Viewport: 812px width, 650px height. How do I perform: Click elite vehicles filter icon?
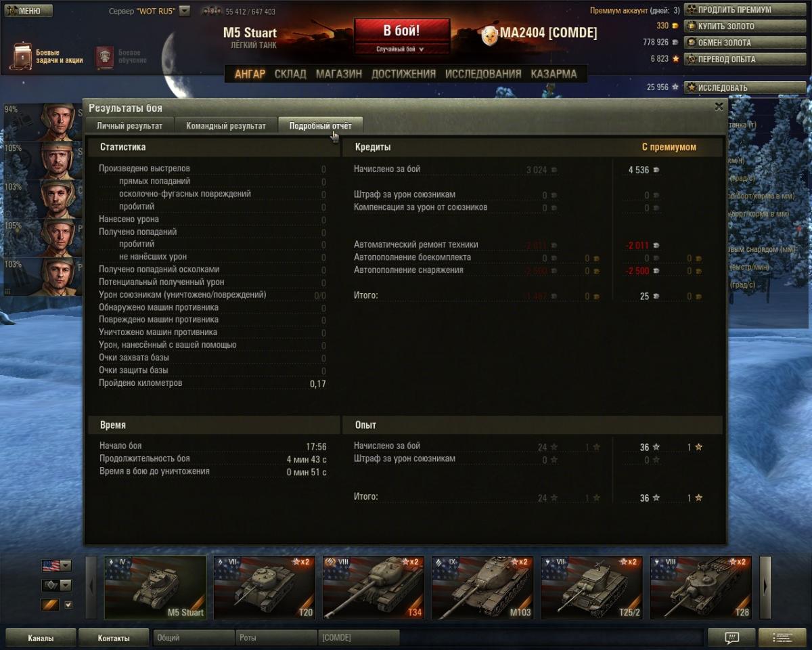click(x=50, y=605)
